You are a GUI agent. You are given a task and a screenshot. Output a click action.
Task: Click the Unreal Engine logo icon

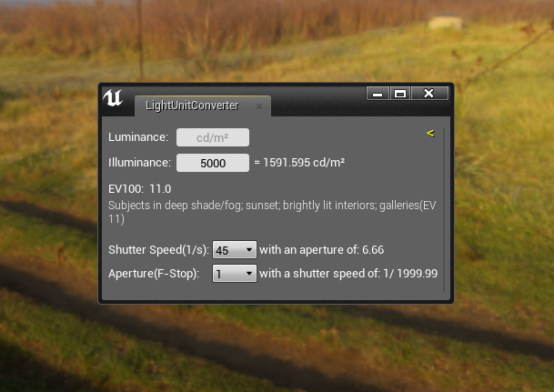(x=113, y=98)
